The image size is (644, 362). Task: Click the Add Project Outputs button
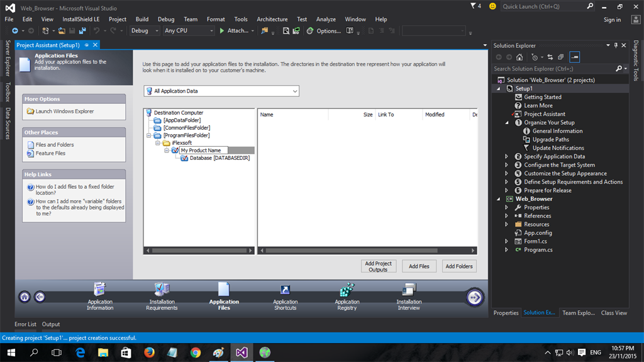coord(378,266)
